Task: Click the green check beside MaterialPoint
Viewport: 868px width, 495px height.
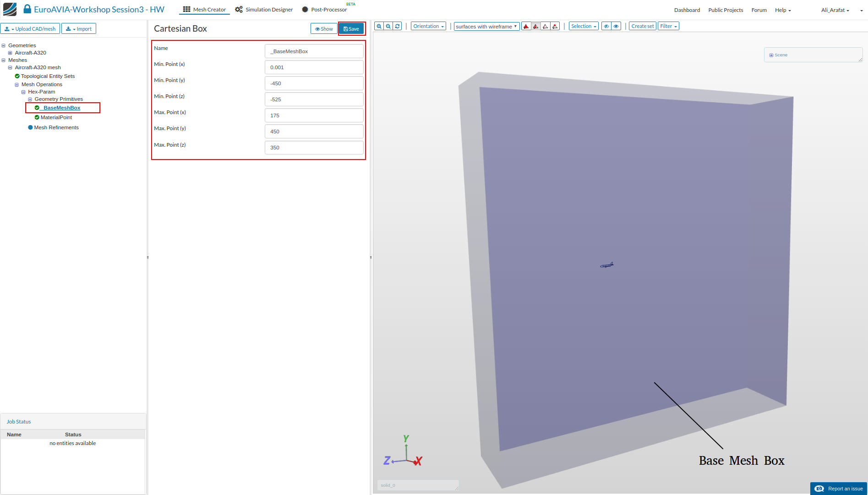Action: tap(37, 117)
